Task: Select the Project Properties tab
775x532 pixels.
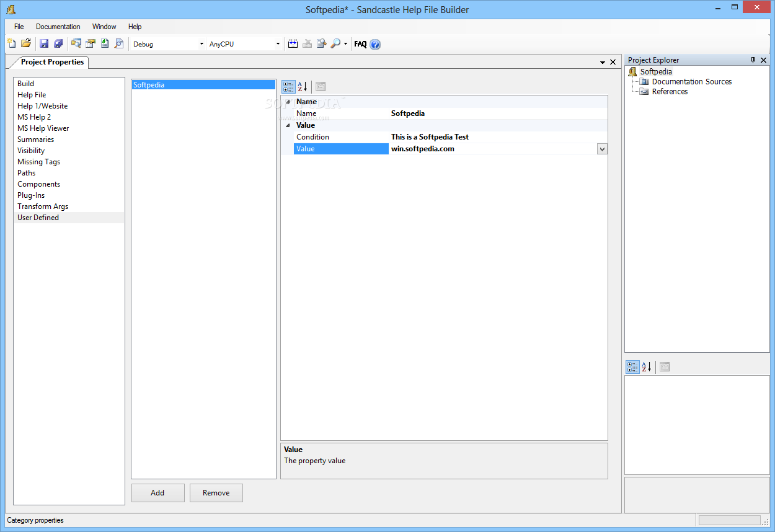Action: pos(52,62)
